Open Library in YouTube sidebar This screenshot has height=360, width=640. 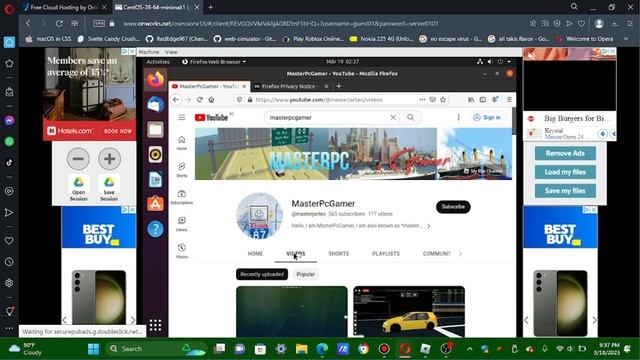pyautogui.click(x=182, y=224)
